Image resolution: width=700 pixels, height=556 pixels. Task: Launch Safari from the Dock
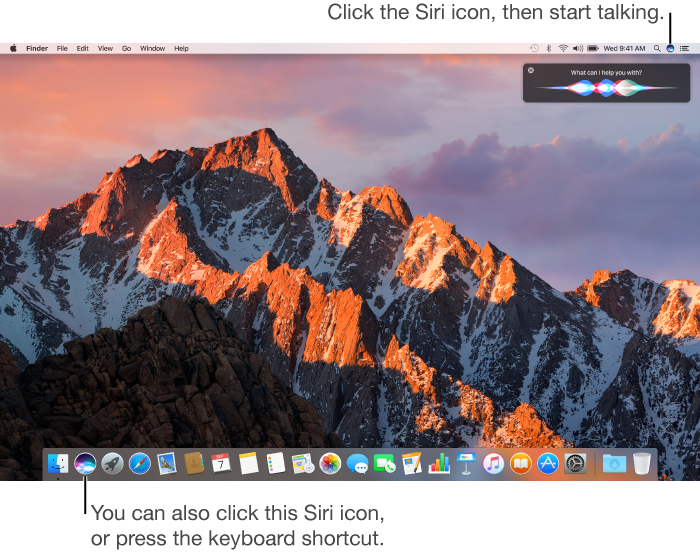pyautogui.click(x=139, y=463)
